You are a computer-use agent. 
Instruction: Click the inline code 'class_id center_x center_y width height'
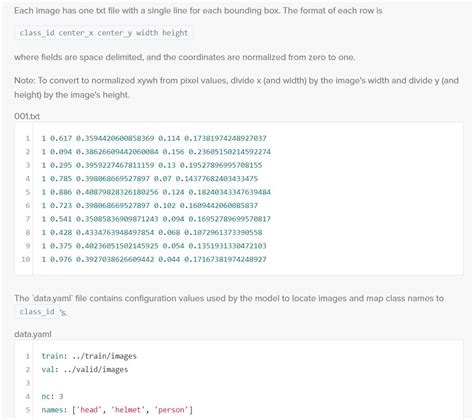[103, 33]
